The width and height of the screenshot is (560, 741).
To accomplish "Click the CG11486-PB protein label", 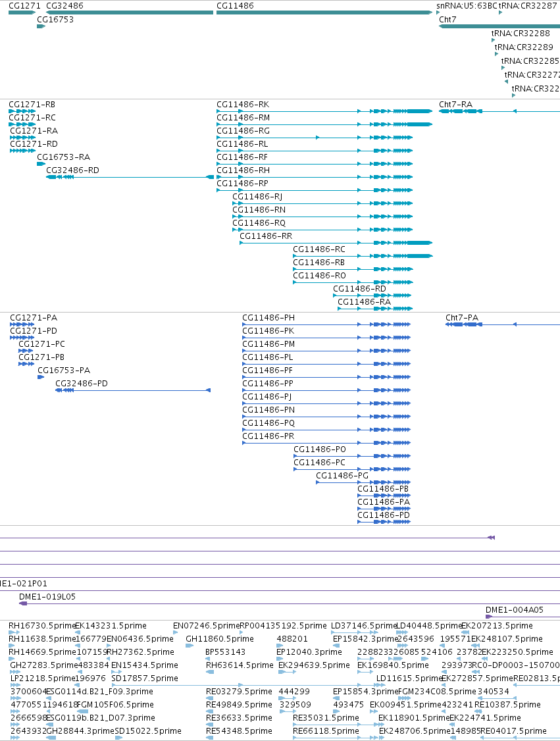I will 383,489.
